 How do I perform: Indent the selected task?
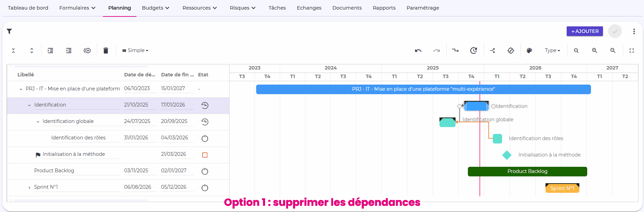[x=50, y=51]
